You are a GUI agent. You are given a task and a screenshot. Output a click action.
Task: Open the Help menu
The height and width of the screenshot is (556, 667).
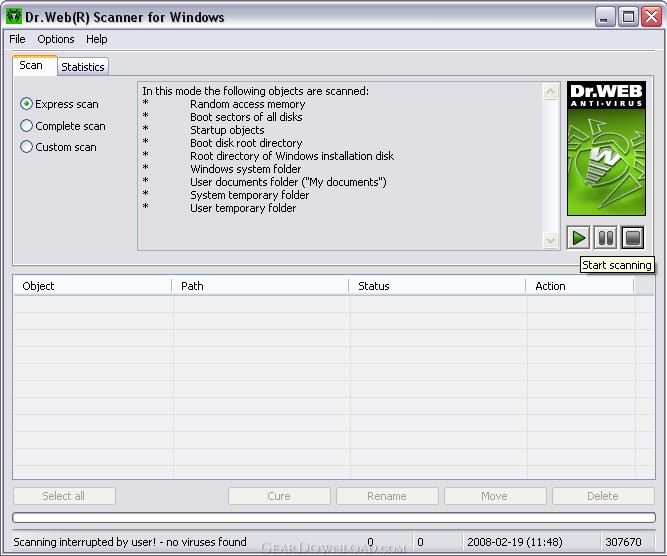(97, 39)
